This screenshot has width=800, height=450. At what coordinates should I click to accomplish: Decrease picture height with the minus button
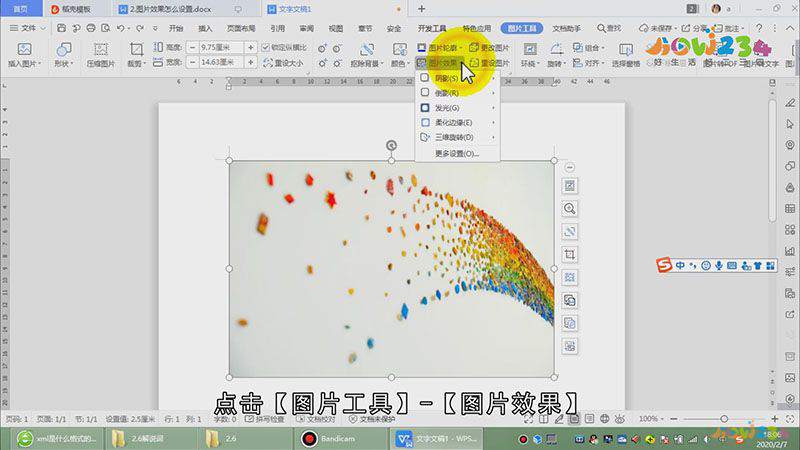coord(192,47)
